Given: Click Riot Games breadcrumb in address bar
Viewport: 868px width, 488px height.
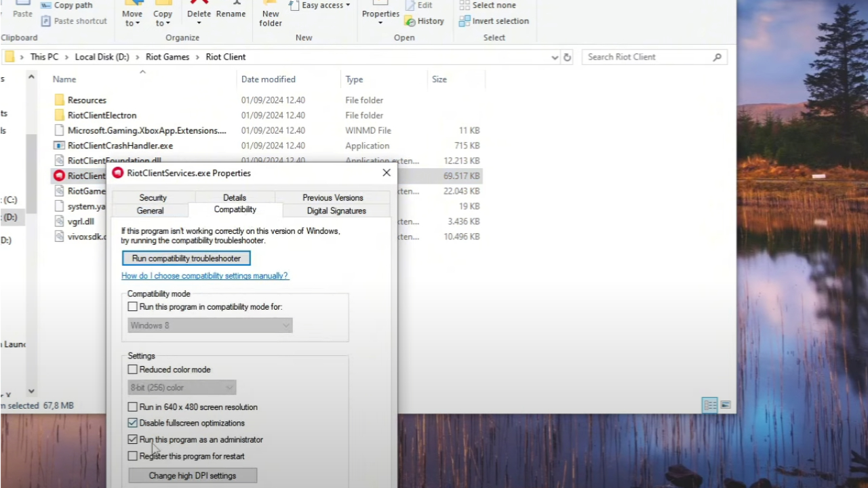Looking at the screenshot, I should click(167, 57).
